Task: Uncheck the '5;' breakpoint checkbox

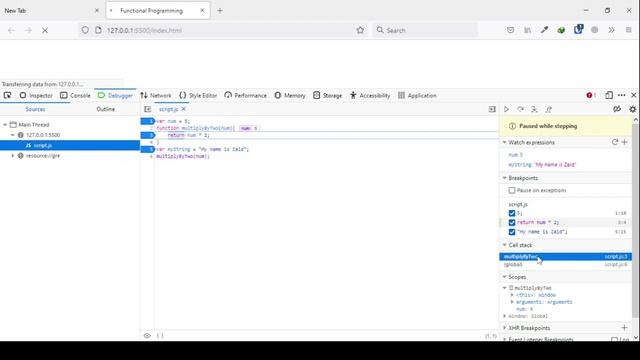Action: (x=512, y=213)
